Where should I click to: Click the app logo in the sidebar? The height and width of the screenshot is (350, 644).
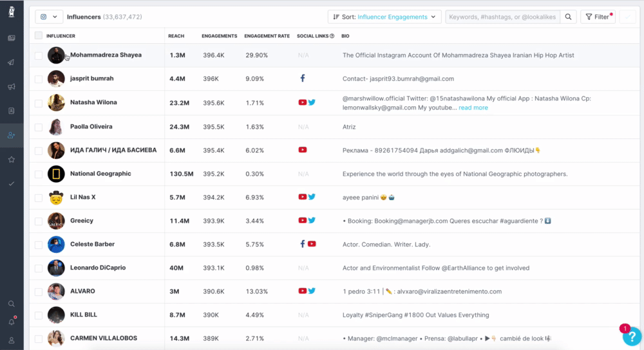point(12,12)
